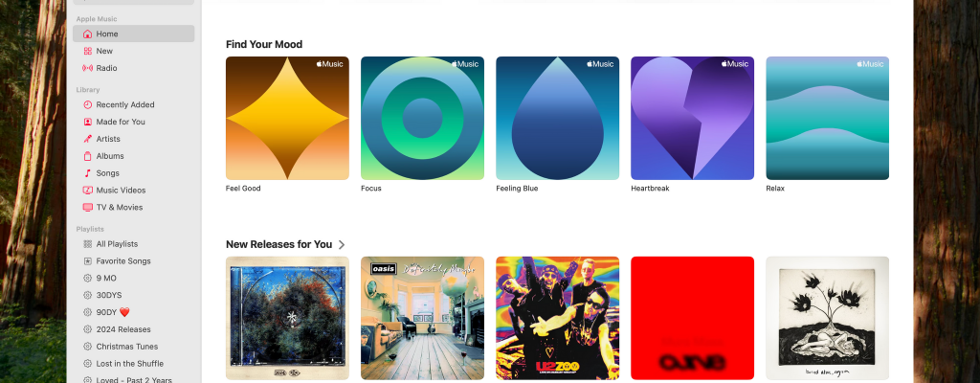Expand New Releases for You chevron
The height and width of the screenshot is (383, 980).
tap(342, 245)
